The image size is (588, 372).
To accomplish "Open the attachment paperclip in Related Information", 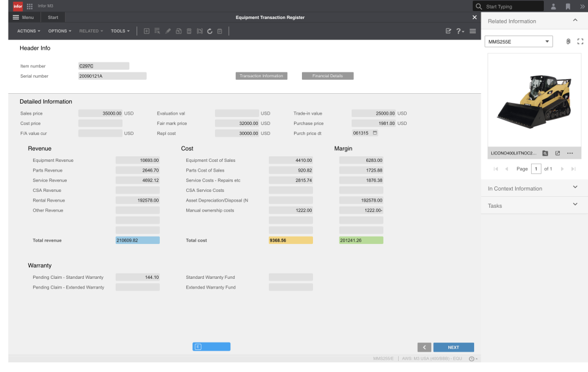I will [569, 41].
